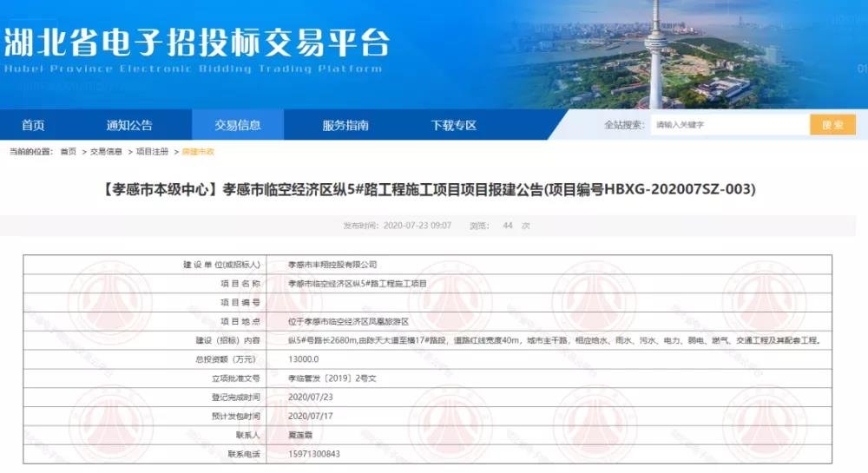Click the 全站搜索 label
Screen dimensions: 868x473
[x=624, y=124]
